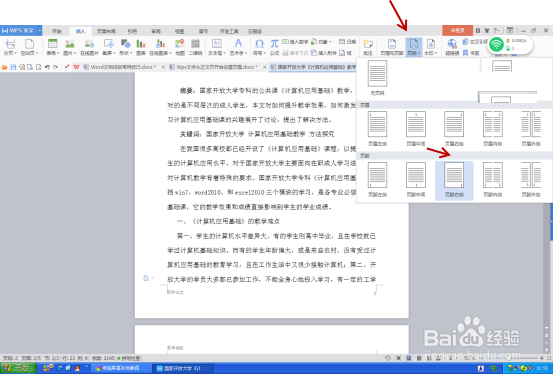Click the 国家开放大学 WPS taskbar button
This screenshot has height=375, width=553.
click(x=183, y=368)
